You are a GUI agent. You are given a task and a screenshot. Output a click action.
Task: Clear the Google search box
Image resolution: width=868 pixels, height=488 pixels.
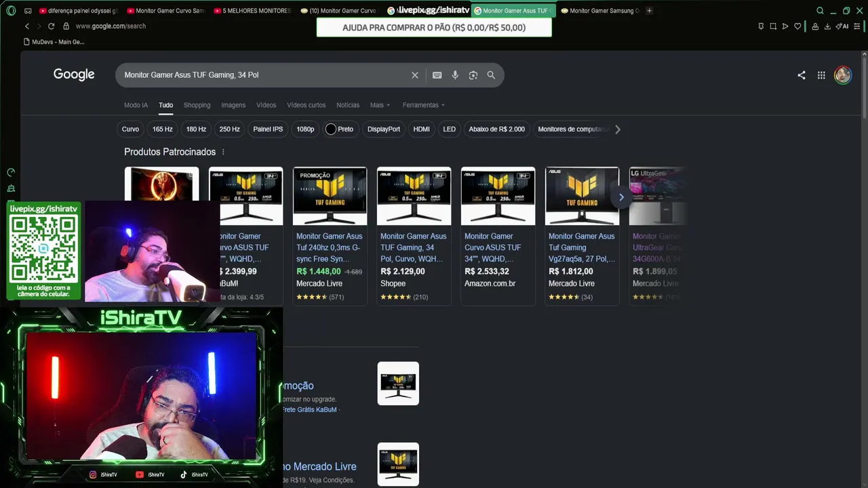click(x=415, y=75)
